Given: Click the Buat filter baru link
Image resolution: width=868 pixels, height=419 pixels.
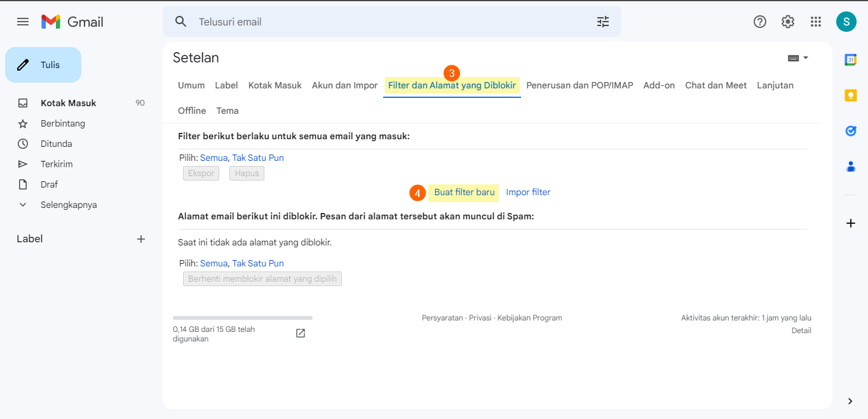Looking at the screenshot, I should pyautogui.click(x=464, y=192).
